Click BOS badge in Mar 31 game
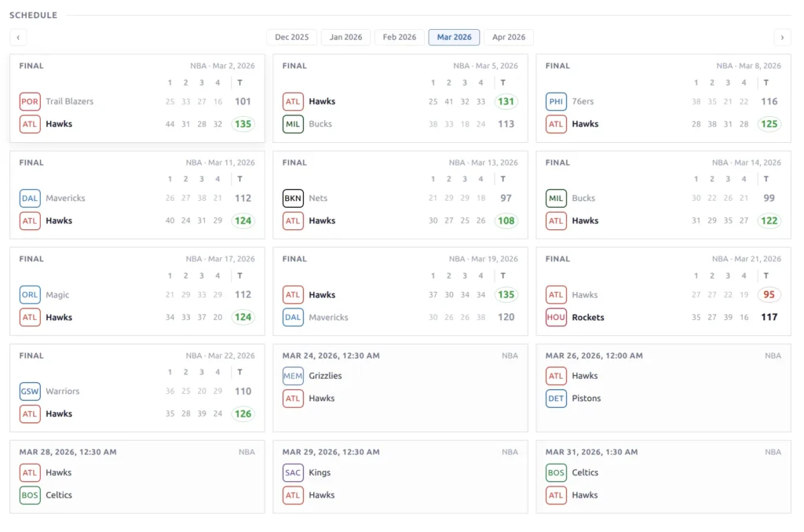The width and height of the screenshot is (804, 532). (556, 472)
